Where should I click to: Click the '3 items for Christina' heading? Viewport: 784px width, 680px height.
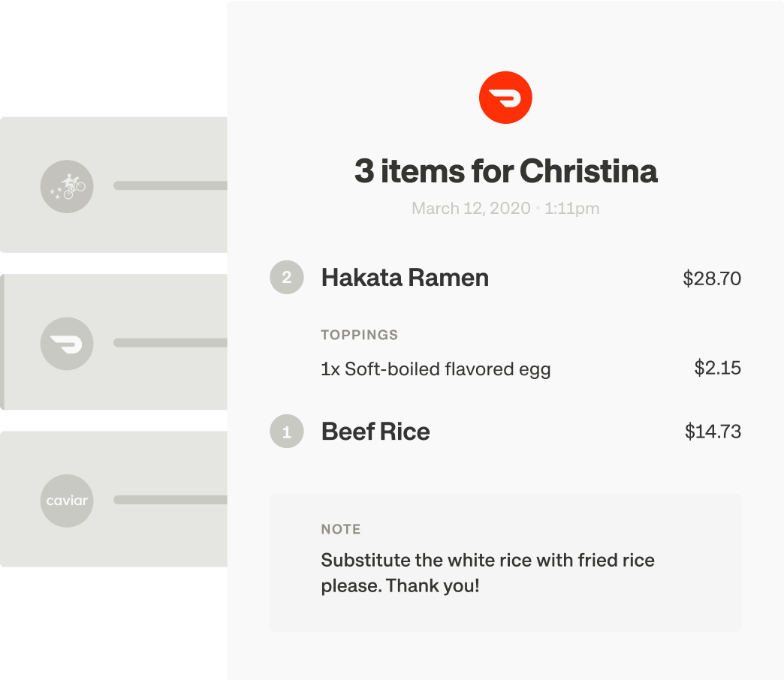click(x=505, y=171)
